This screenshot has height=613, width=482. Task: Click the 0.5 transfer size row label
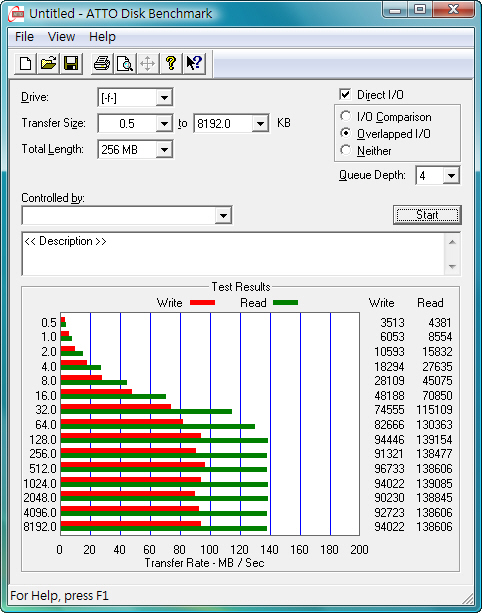(x=49, y=323)
